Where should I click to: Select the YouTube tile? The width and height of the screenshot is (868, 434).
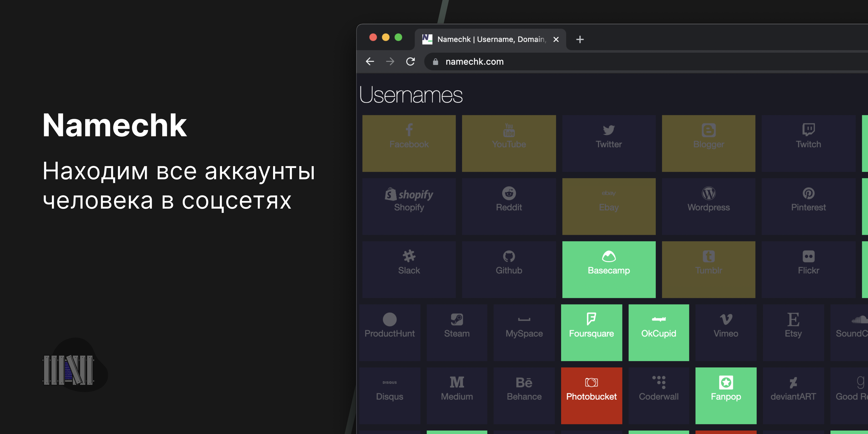[x=509, y=143]
